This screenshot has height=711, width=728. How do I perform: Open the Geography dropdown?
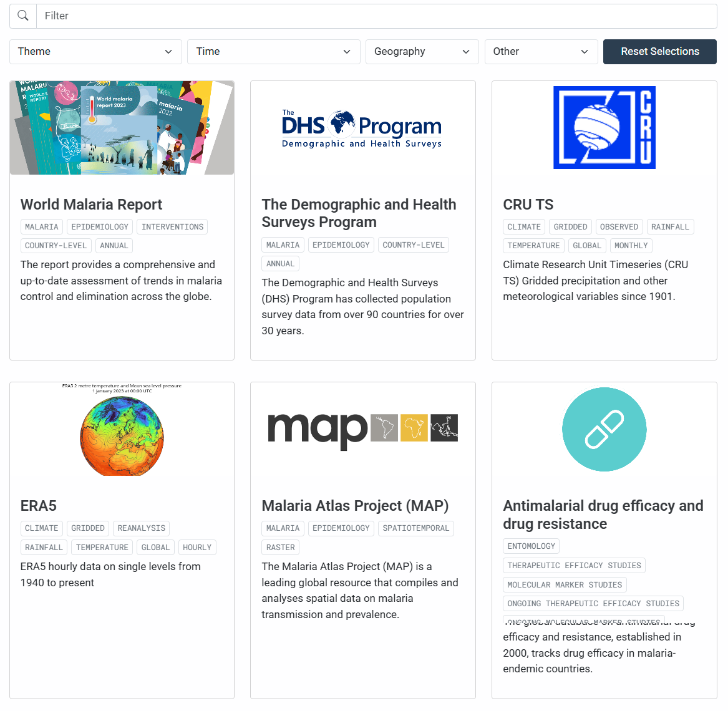point(422,52)
